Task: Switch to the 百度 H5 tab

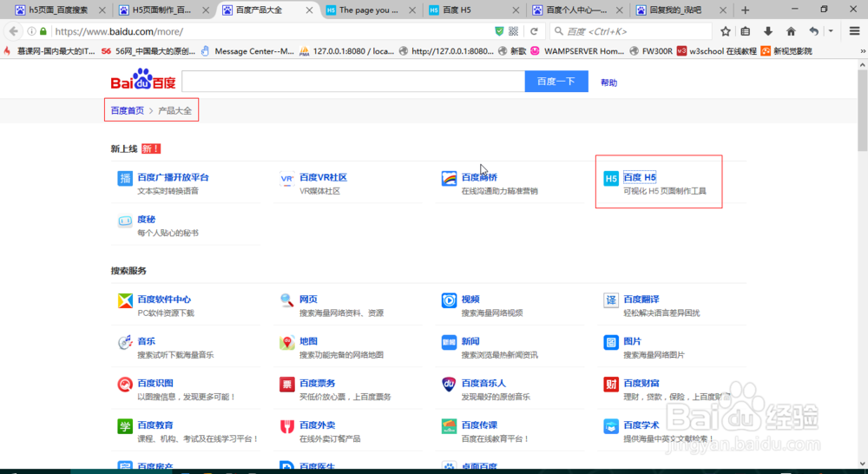Action: [x=472, y=10]
